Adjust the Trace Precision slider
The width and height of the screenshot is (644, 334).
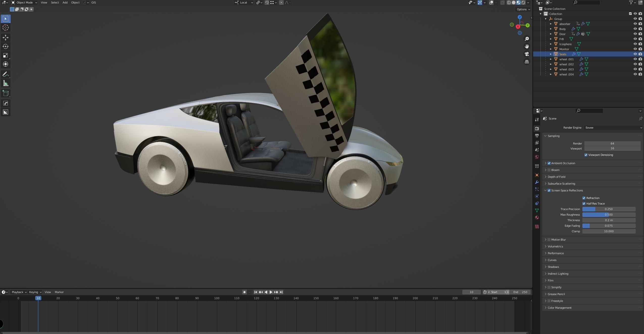tap(609, 209)
